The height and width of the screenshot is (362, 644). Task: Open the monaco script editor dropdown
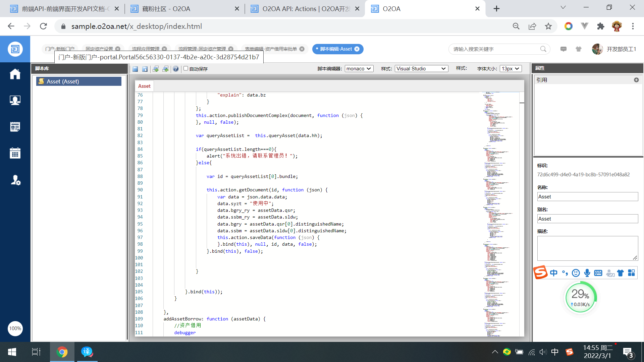click(359, 68)
